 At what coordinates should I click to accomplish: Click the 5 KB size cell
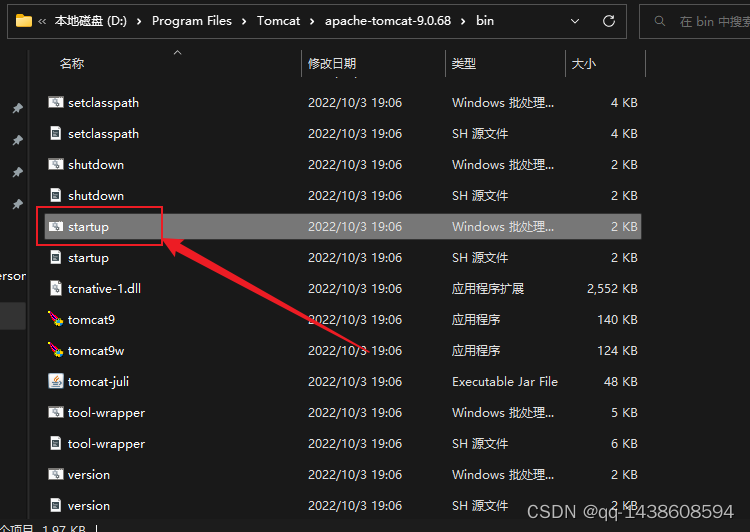pos(624,412)
